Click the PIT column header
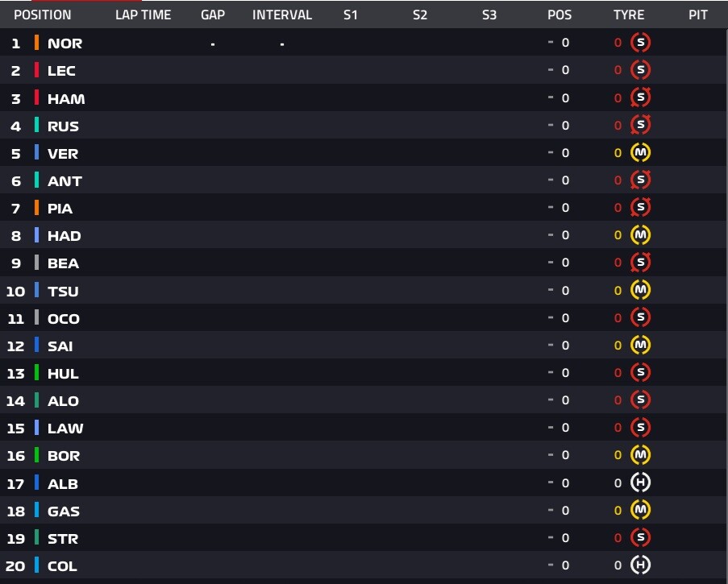Viewport: 728px width, 584px height. click(698, 14)
